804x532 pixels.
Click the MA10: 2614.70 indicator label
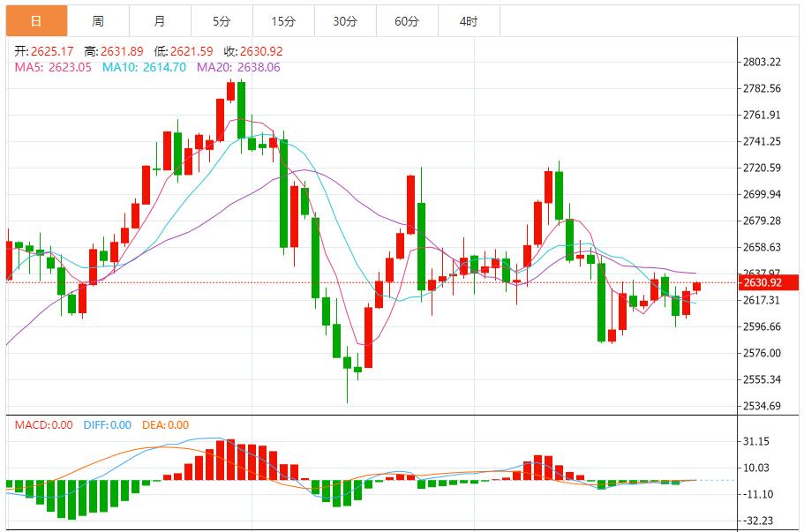[x=144, y=67]
